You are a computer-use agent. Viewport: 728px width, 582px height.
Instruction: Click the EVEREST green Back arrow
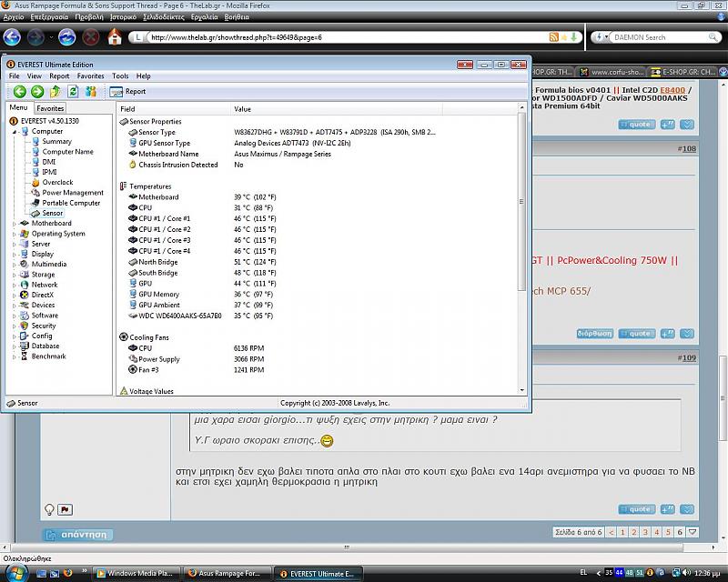pos(19,92)
